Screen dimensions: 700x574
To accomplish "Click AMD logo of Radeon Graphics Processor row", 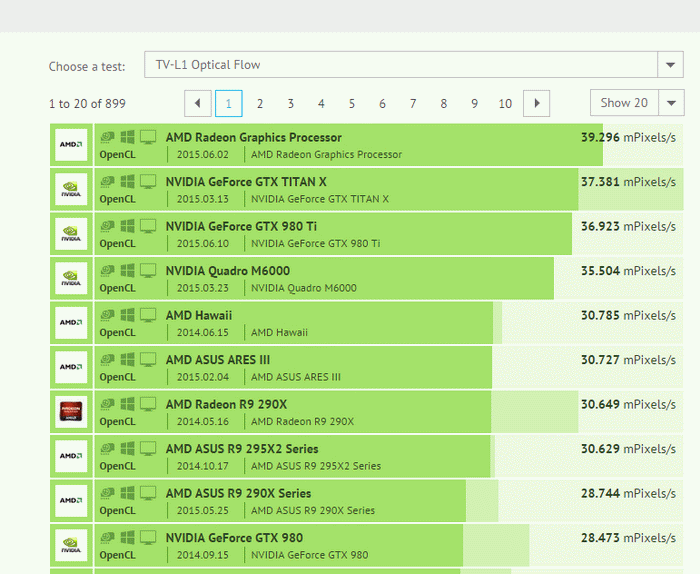I will [71, 145].
